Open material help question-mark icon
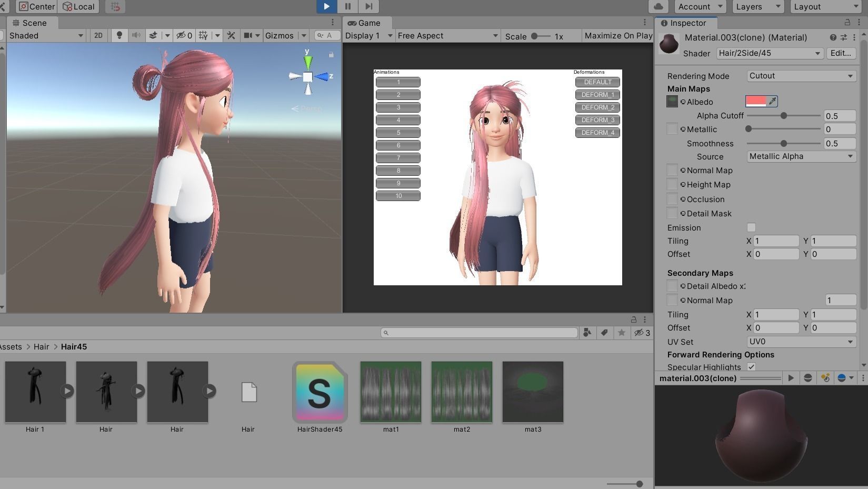The width and height of the screenshot is (868, 489). click(833, 37)
